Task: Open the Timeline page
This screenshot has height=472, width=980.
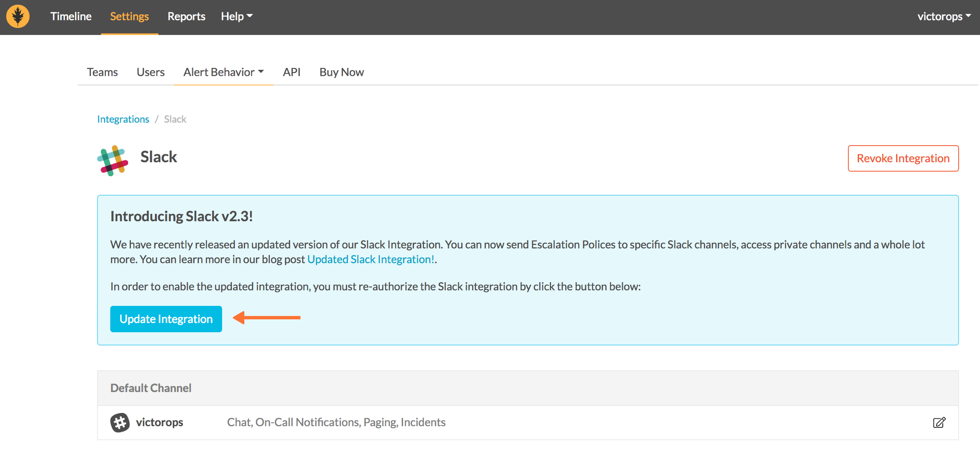Action: pos(71,16)
